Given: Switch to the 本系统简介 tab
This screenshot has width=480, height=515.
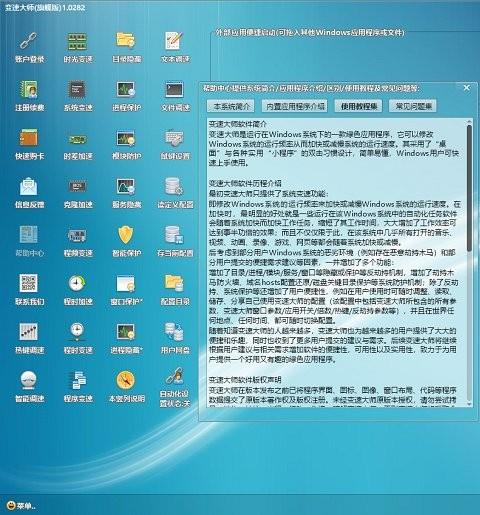Looking at the screenshot, I should tap(231, 106).
